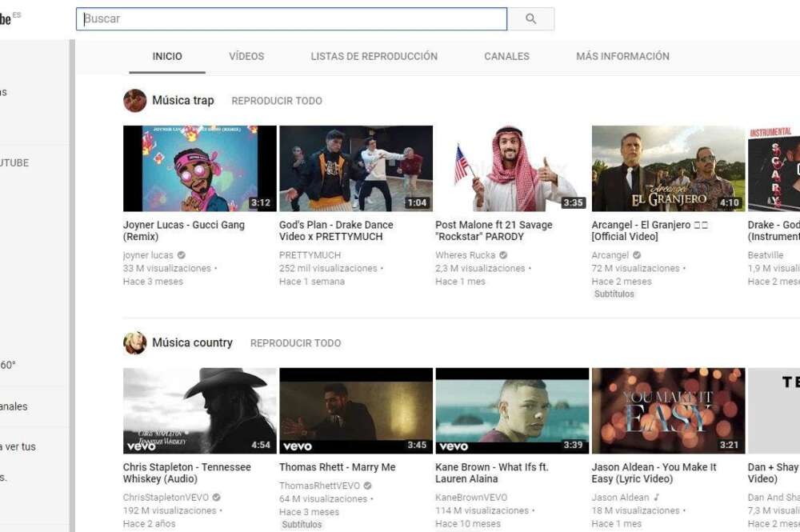Image resolution: width=800 pixels, height=532 pixels.
Task: Click music note icon beside Jason Aldean
Action: tap(657, 498)
